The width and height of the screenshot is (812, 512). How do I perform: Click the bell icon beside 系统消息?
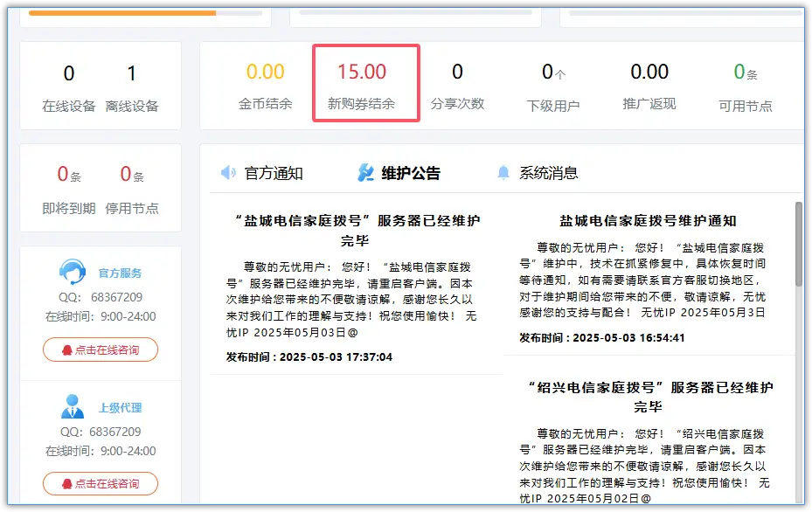[503, 171]
